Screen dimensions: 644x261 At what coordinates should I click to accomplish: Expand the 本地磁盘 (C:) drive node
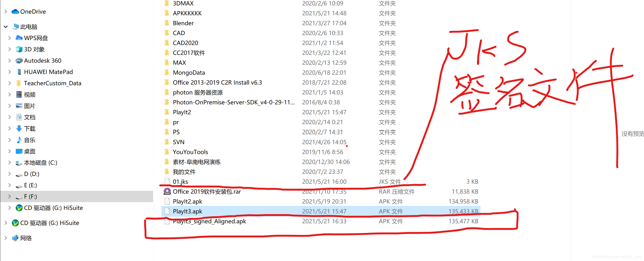(x=9, y=163)
